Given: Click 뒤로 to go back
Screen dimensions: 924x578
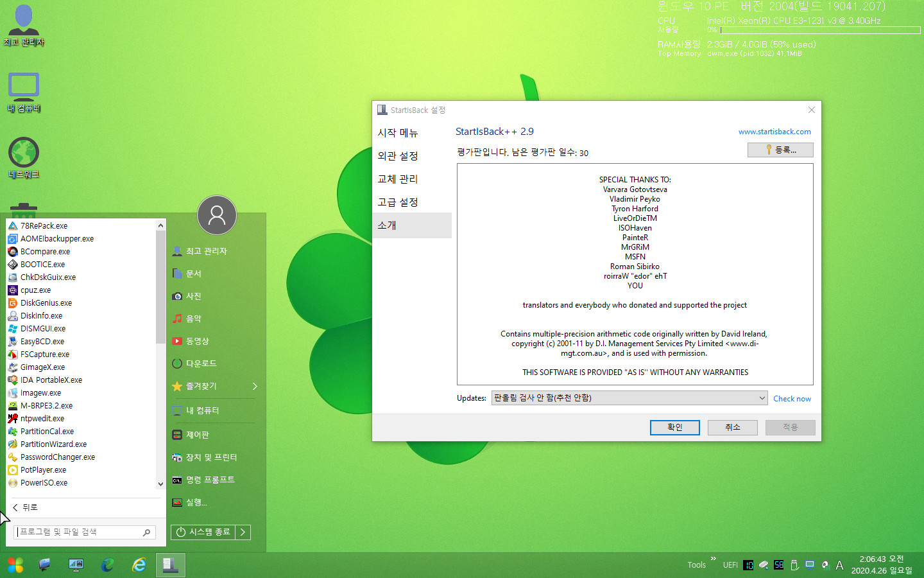Looking at the screenshot, I should [26, 507].
